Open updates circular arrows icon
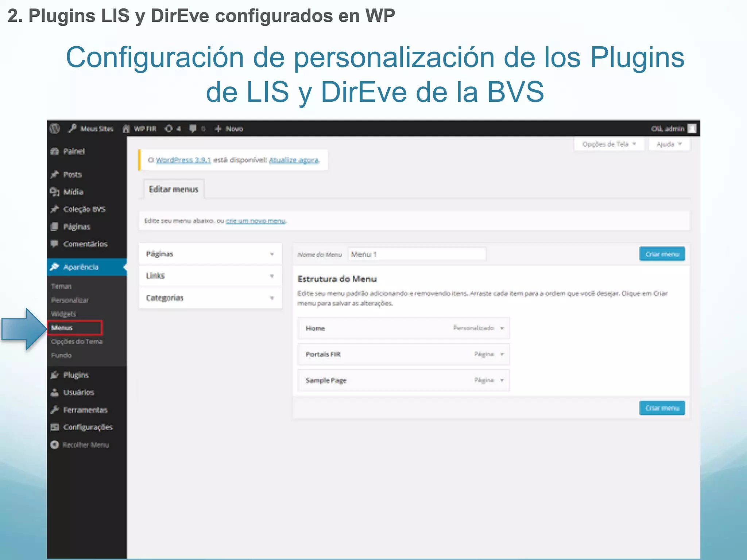 (169, 128)
